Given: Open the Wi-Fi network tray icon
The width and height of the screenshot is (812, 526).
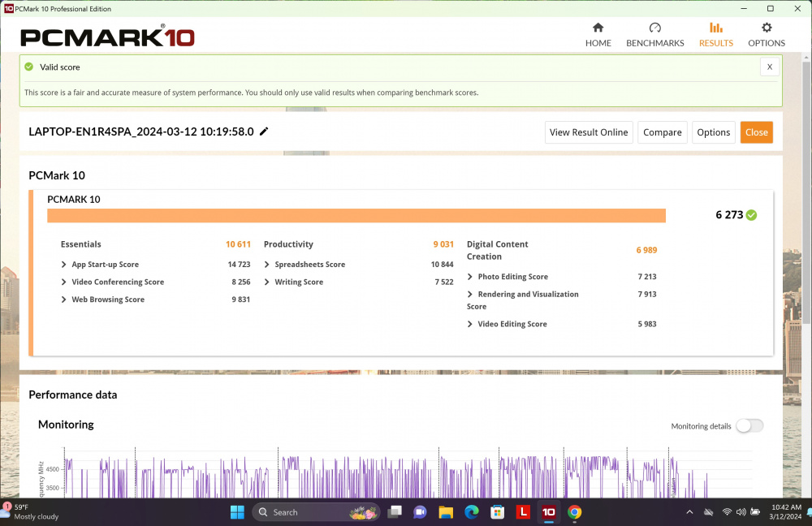Looking at the screenshot, I should [x=727, y=512].
